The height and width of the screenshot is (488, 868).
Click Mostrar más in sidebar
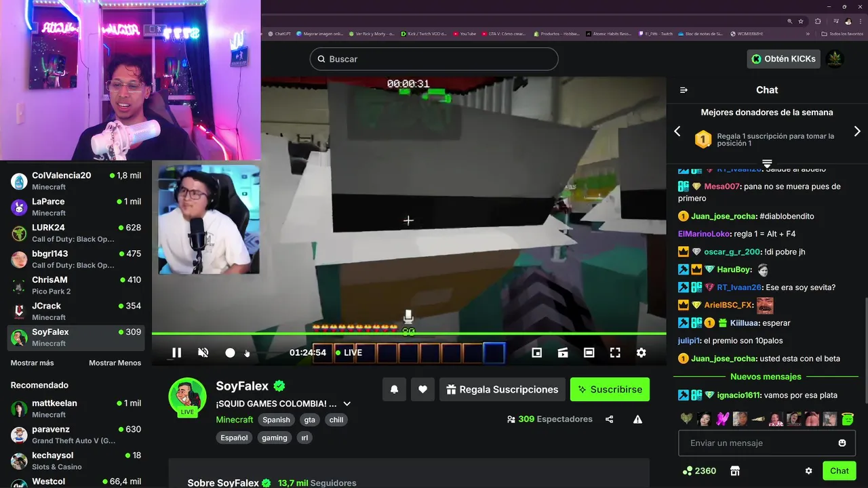32,363
